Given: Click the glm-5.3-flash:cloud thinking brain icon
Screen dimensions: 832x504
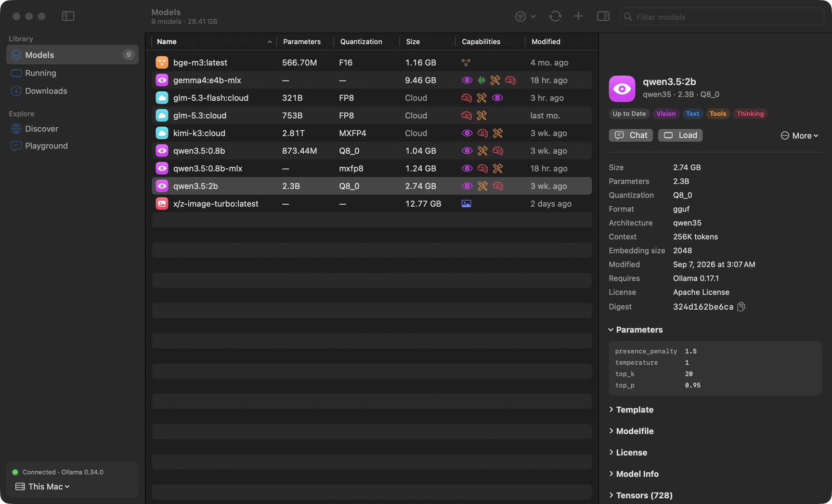Looking at the screenshot, I should click(x=466, y=98).
